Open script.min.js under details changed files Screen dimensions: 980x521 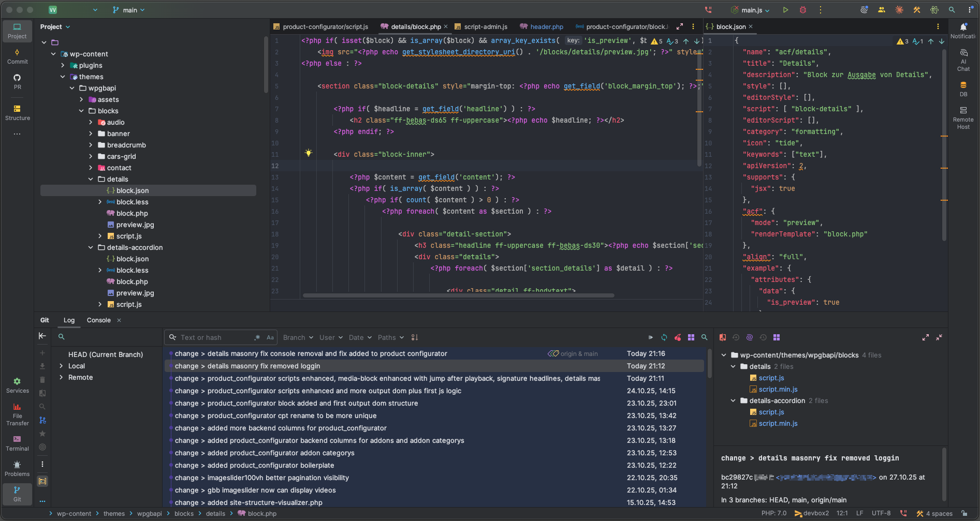pos(778,389)
